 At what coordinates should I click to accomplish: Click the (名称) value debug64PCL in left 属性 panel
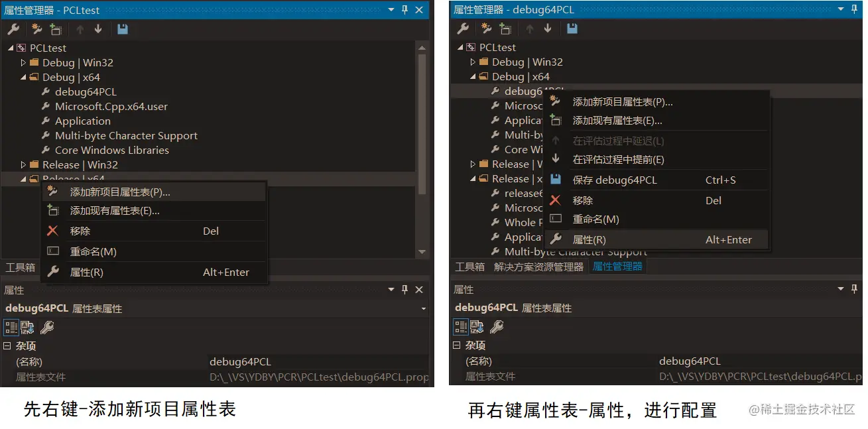point(317,362)
